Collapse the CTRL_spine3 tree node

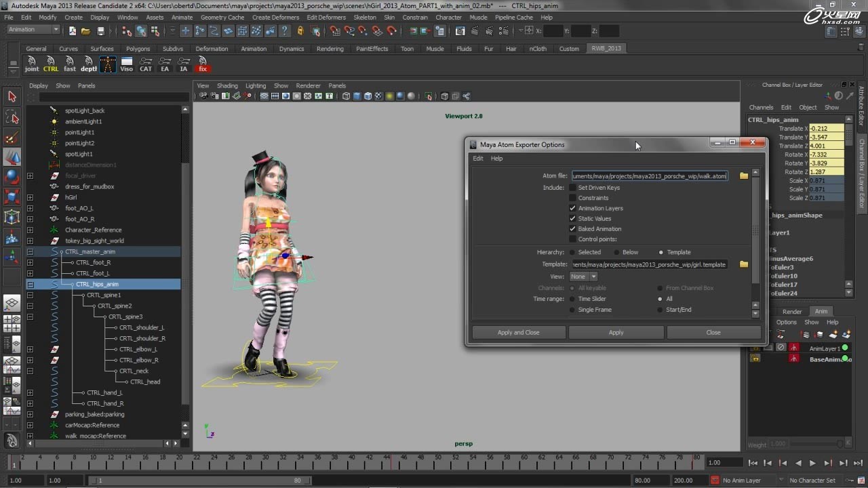[x=31, y=317]
